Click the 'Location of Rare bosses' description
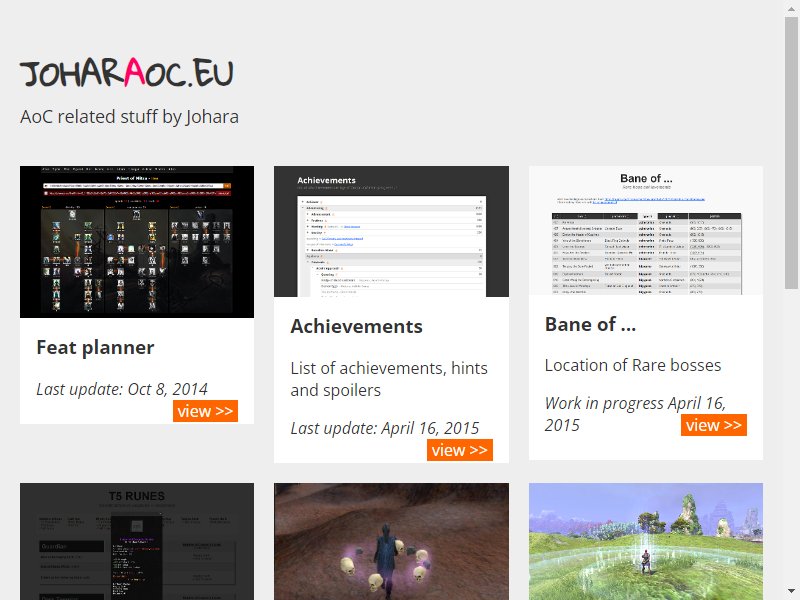This screenshot has width=800, height=600. 633,365
